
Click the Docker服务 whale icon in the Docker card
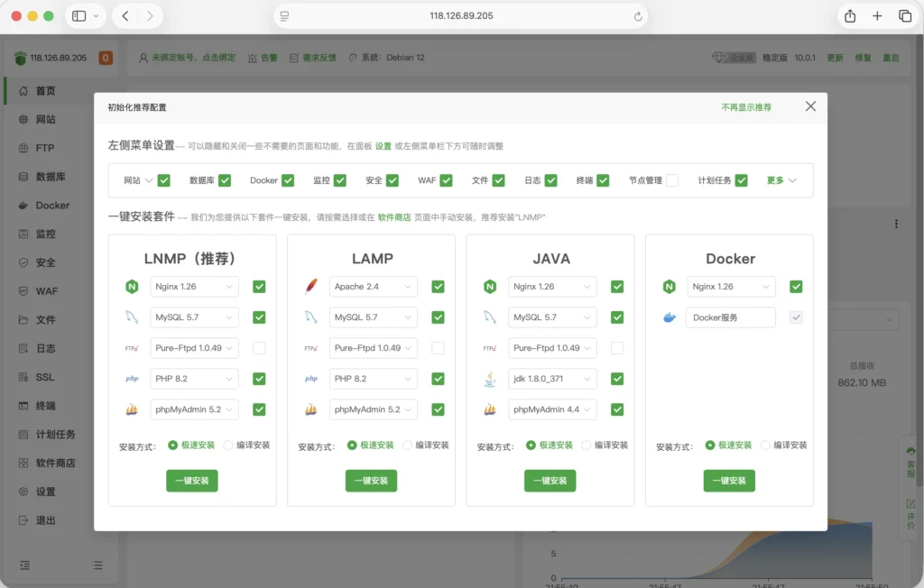[x=670, y=317]
